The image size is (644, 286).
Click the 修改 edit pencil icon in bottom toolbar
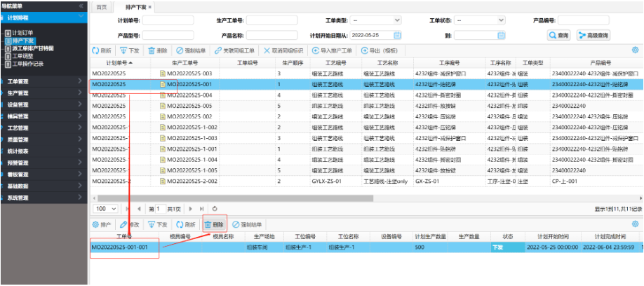click(124, 224)
